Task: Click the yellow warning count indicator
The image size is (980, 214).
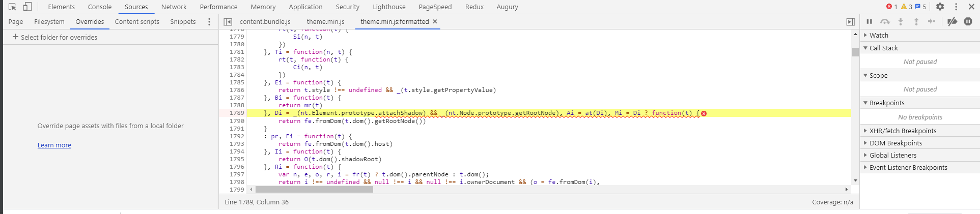Action: (906, 7)
